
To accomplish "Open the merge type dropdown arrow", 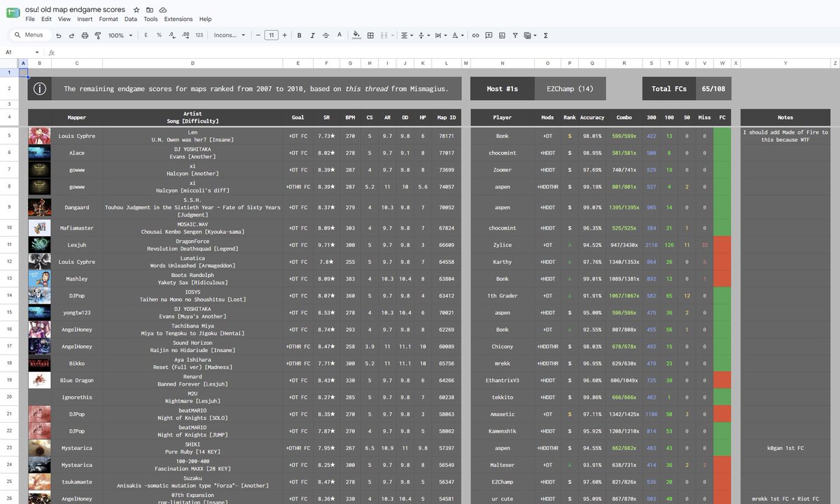I will [x=393, y=35].
